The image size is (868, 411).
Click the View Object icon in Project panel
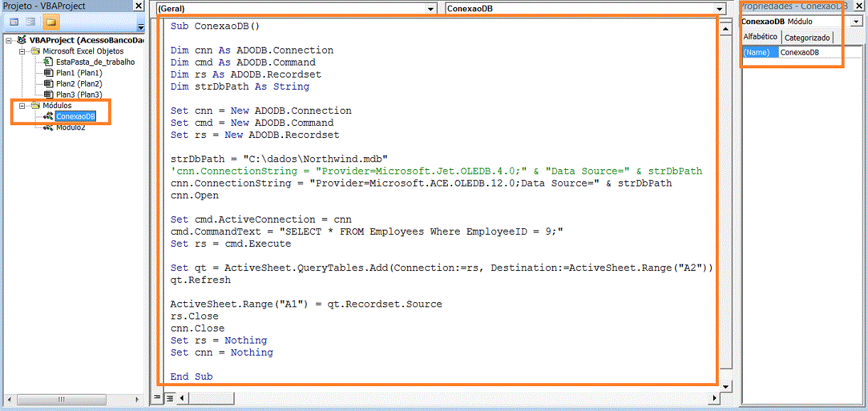[31, 22]
